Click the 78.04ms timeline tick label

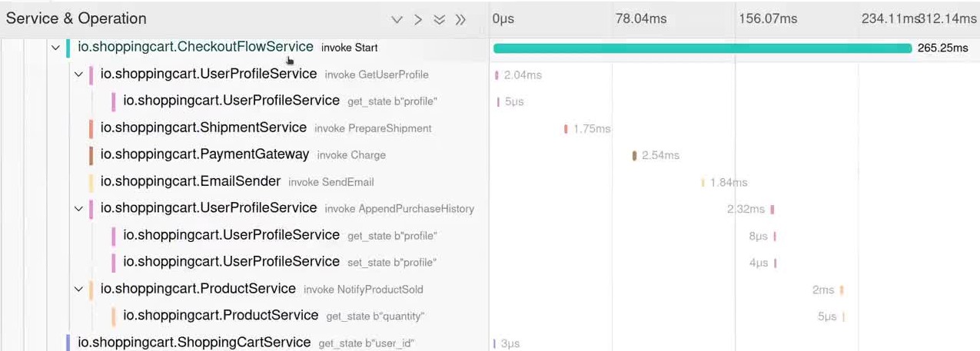pos(640,18)
